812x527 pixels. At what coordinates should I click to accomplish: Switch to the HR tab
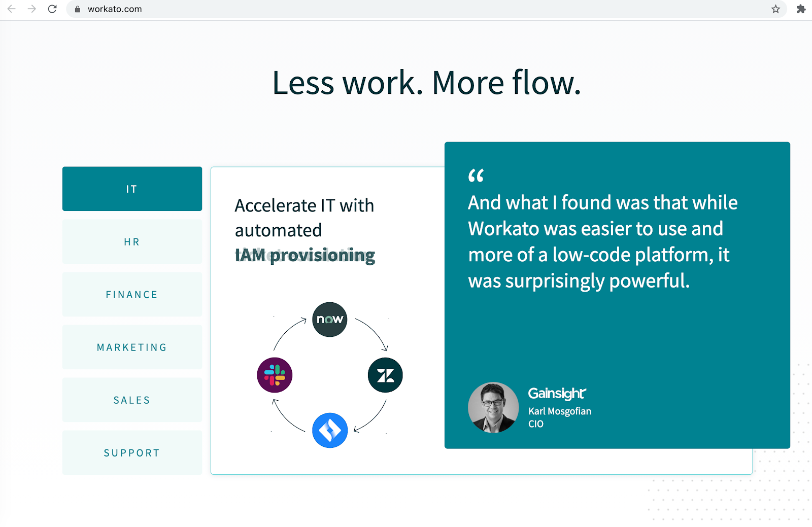click(x=132, y=241)
